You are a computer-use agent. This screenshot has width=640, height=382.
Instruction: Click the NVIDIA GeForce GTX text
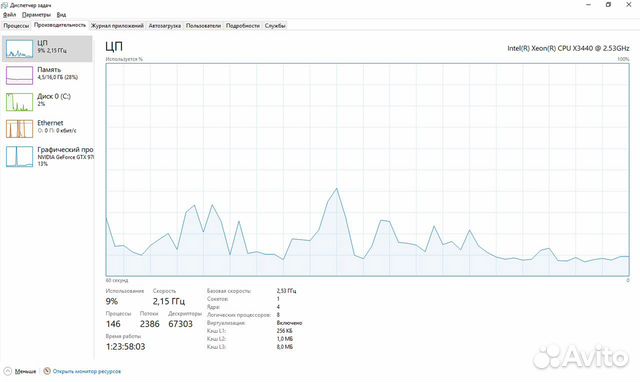click(x=65, y=157)
